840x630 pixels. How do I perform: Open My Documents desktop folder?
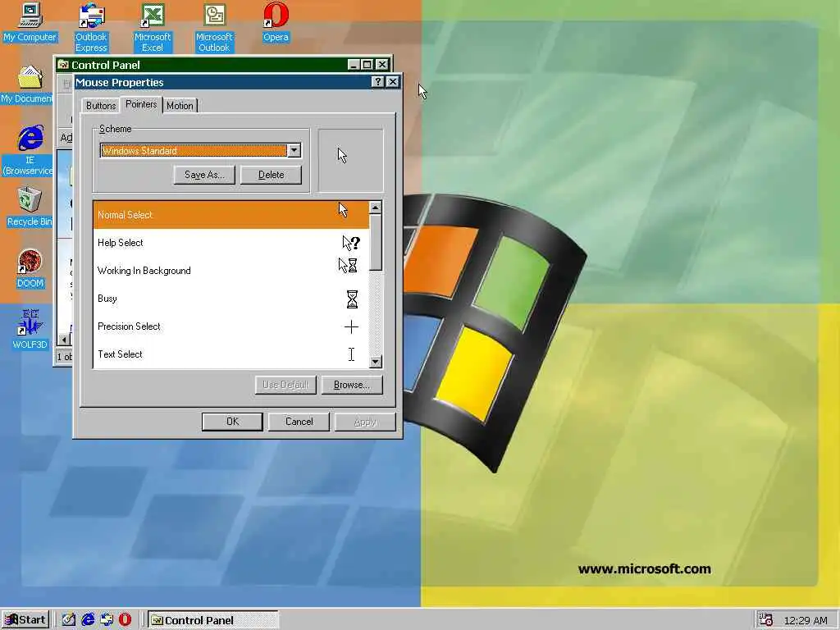27,84
